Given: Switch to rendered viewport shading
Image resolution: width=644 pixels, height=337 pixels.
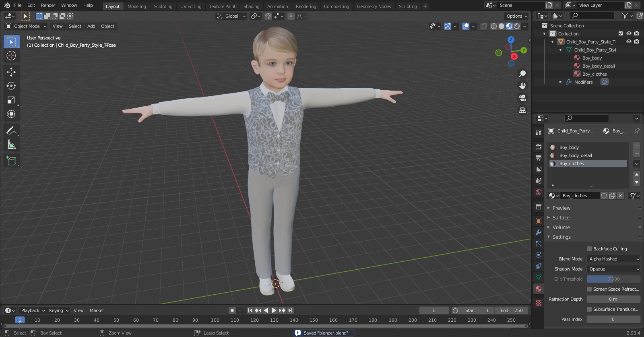Looking at the screenshot, I should pyautogui.click(x=517, y=26).
